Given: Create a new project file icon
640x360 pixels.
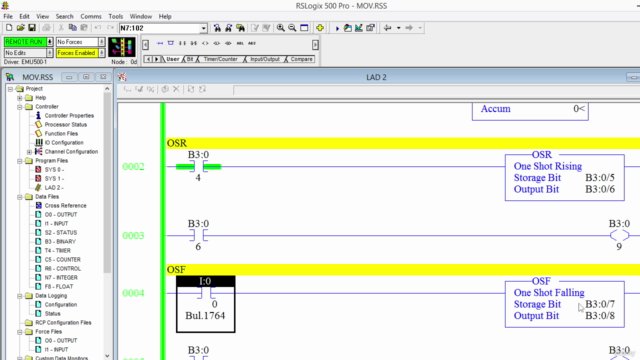Looking at the screenshot, I should [x=9, y=28].
